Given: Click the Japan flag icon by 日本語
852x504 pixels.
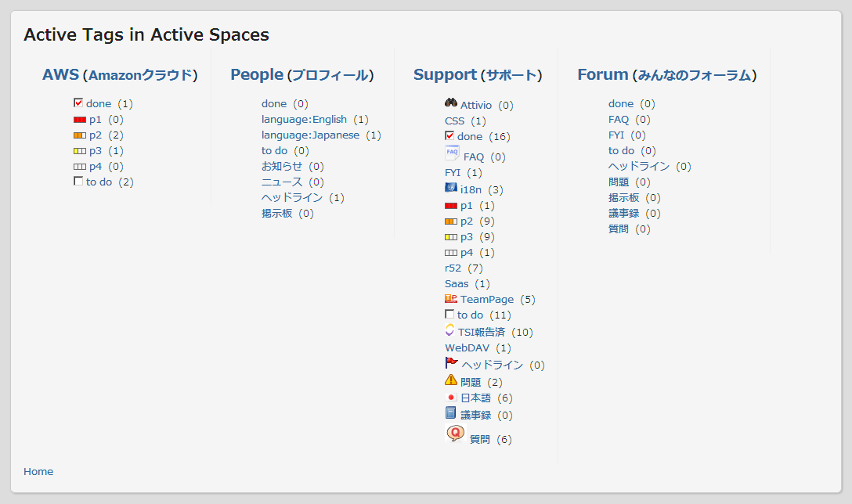Looking at the screenshot, I should click(x=450, y=398).
